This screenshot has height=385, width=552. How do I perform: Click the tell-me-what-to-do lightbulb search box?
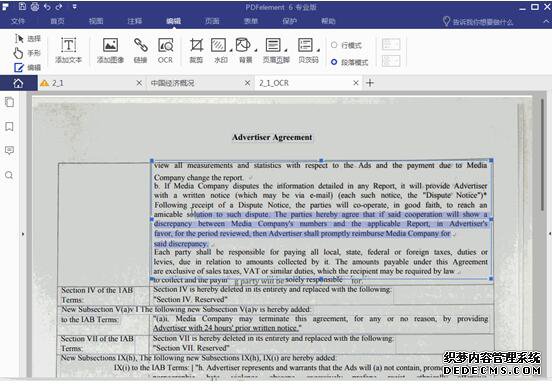point(478,22)
